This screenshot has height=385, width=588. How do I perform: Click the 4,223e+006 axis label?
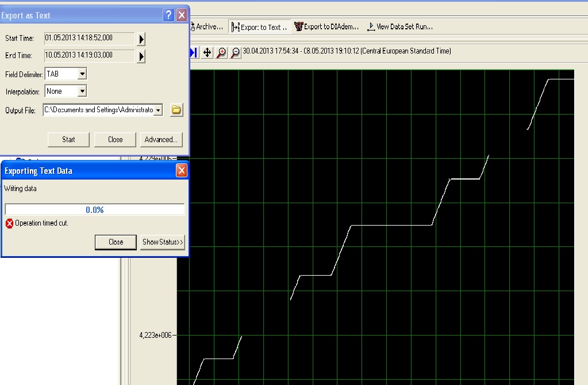tap(155, 335)
